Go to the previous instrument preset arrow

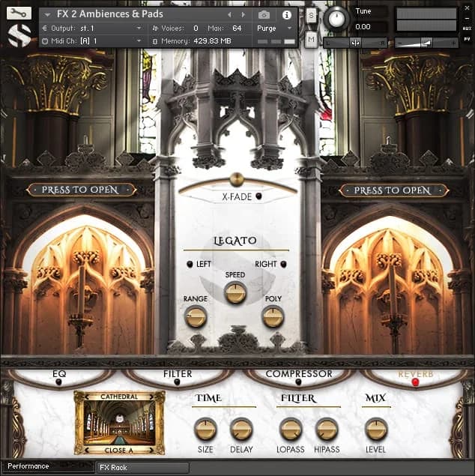pyautogui.click(x=229, y=14)
